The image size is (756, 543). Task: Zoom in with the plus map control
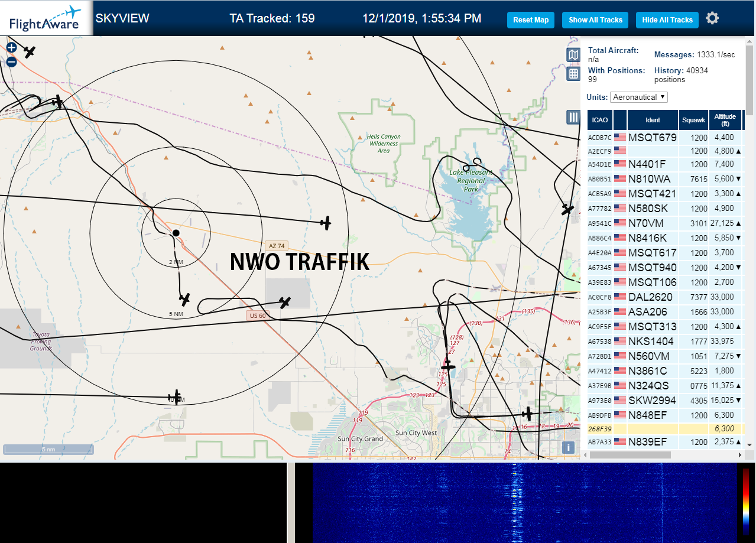point(11,48)
